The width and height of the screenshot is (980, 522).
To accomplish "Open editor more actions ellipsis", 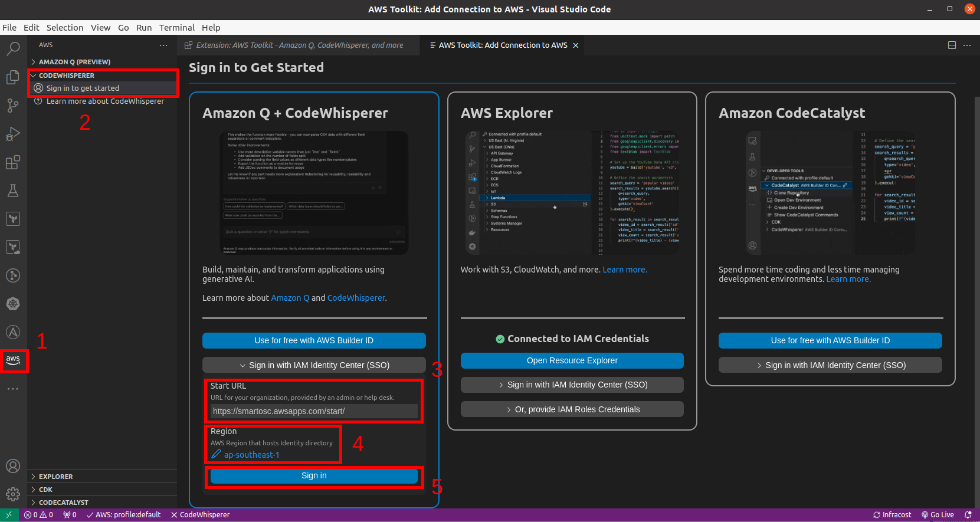I will pos(967,45).
